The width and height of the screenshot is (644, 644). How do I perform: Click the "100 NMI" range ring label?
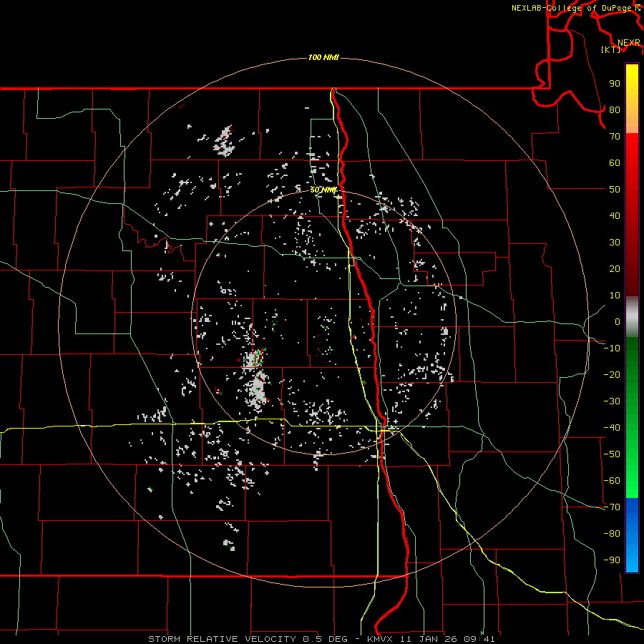click(323, 57)
